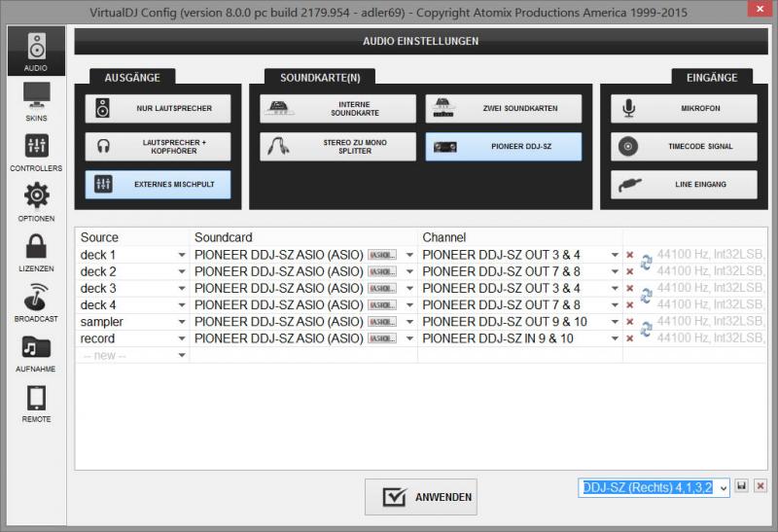Choose Zwei Soundkarten option
Screen dimensions: 778x532
coord(503,108)
